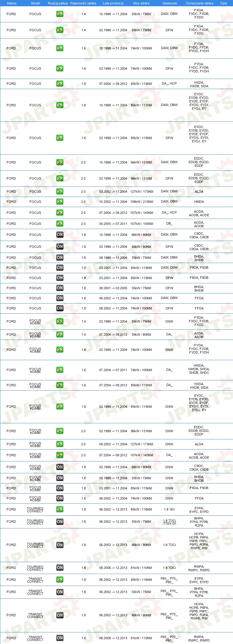Click the ON icon in the Focus Kombi 74kW/100KM FFDA row
Screen dimensions: 233x644
(60, 498)
